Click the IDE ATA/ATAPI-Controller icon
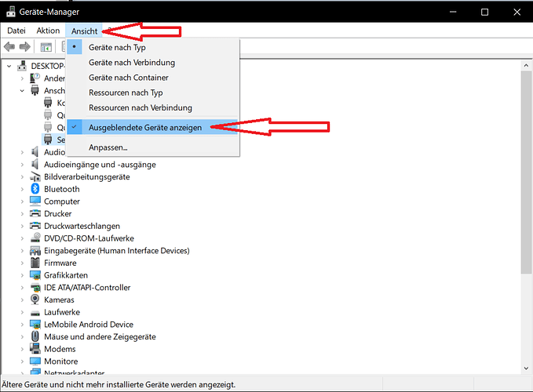 point(35,288)
